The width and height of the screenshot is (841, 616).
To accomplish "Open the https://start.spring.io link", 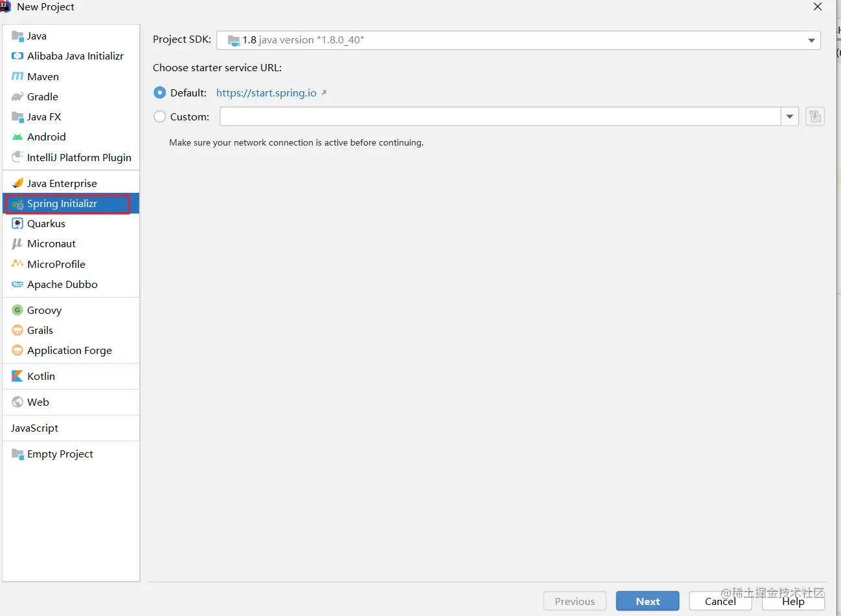I will tap(266, 93).
